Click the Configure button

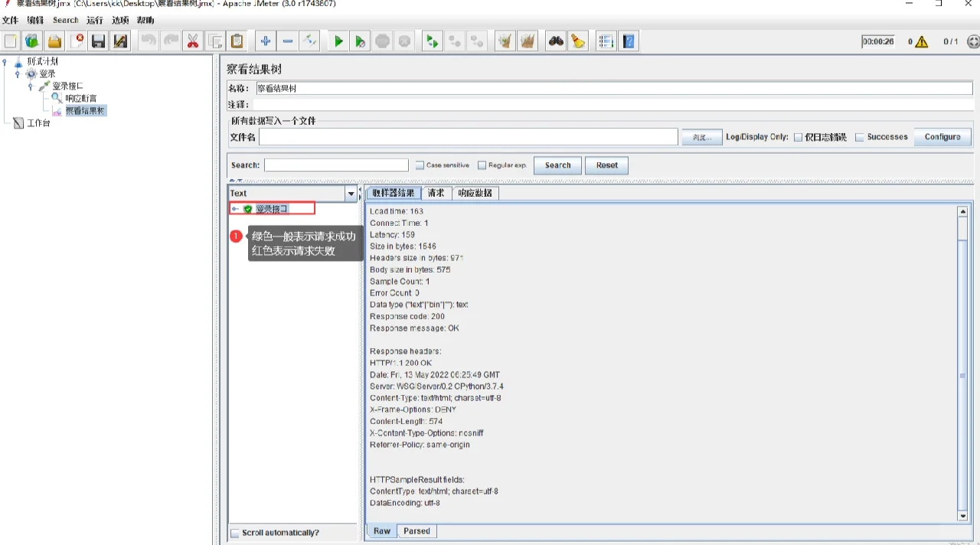tap(942, 137)
